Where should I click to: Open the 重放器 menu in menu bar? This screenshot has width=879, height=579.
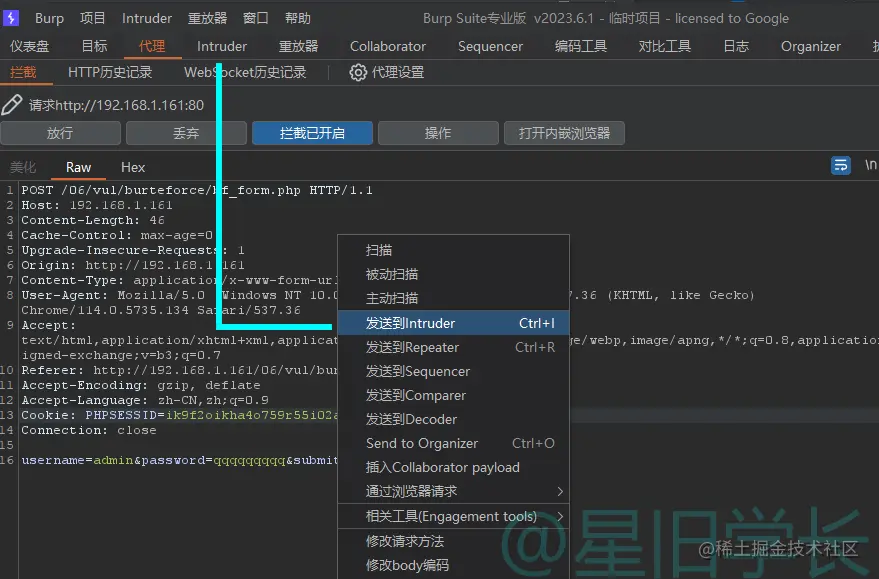(x=207, y=18)
